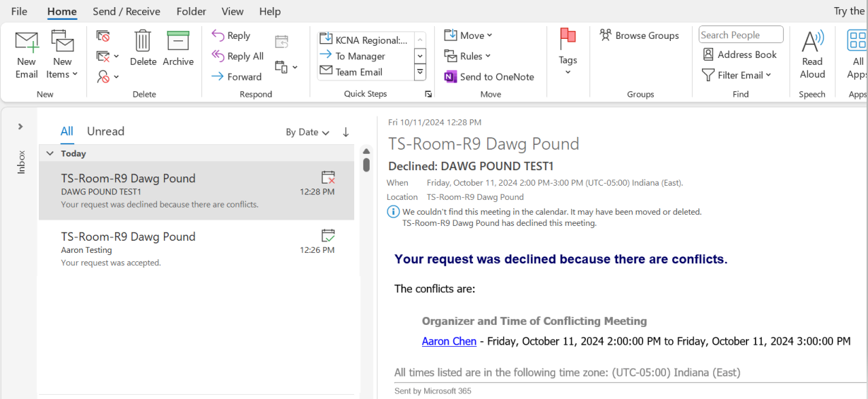Open the Address Book
This screenshot has height=399, width=868.
(739, 54)
